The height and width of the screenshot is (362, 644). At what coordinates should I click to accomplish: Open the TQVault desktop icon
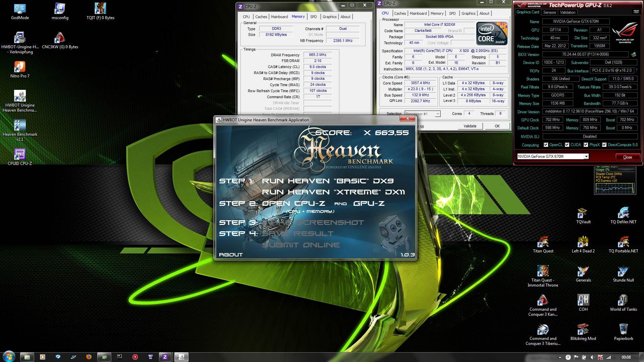(583, 216)
